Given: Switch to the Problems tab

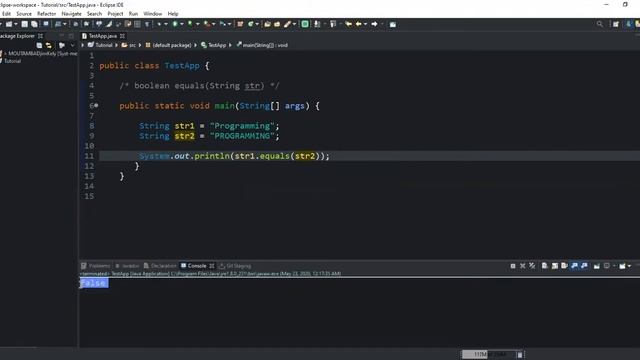Looking at the screenshot, I should (96, 266).
